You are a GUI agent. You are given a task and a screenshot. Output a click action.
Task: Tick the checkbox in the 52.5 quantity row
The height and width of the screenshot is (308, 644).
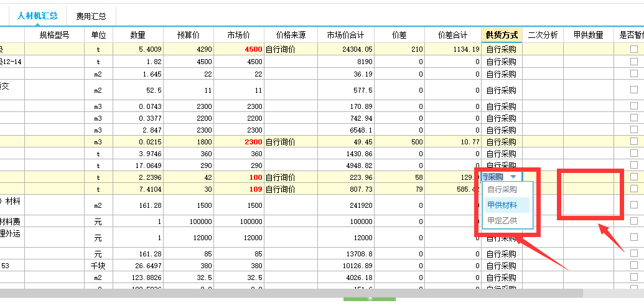(633, 90)
